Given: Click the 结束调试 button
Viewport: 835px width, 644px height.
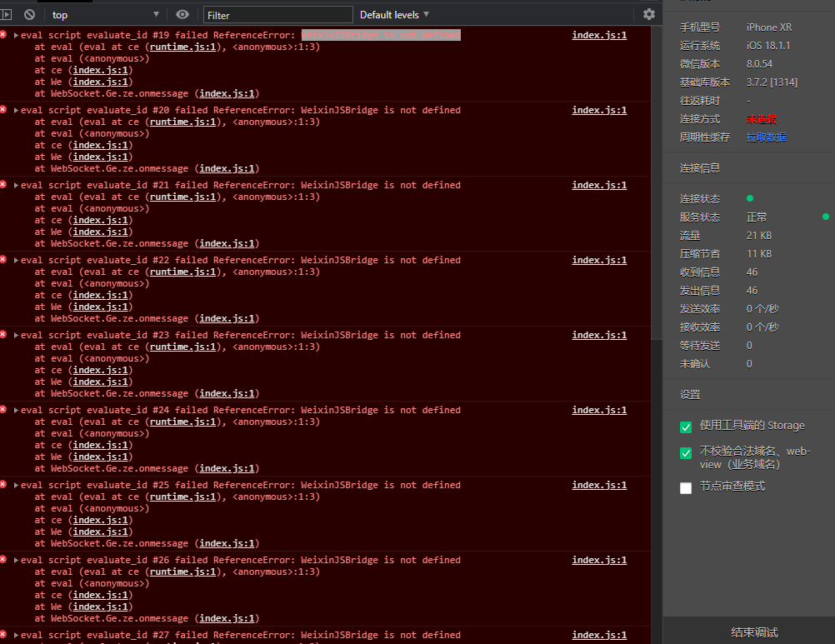Looking at the screenshot, I should (x=754, y=632).
